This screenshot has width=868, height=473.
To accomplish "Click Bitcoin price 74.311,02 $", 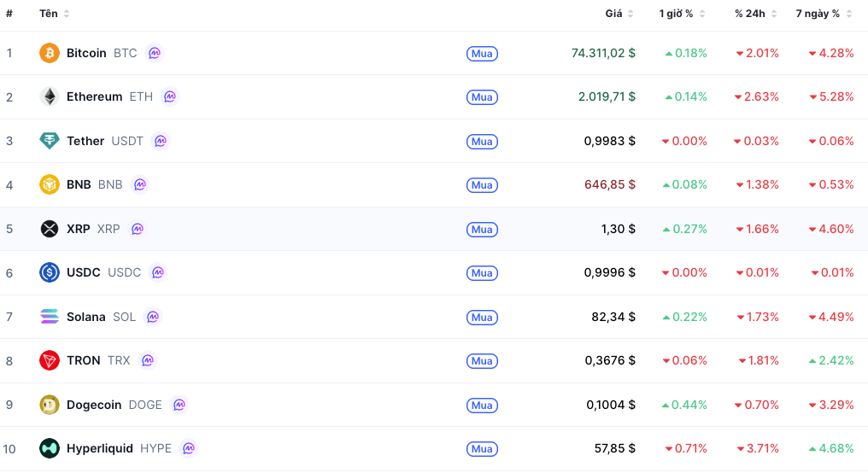I will [x=603, y=53].
